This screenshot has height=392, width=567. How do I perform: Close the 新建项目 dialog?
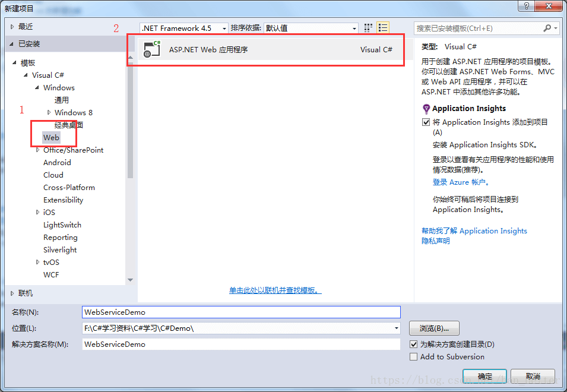(x=549, y=6)
